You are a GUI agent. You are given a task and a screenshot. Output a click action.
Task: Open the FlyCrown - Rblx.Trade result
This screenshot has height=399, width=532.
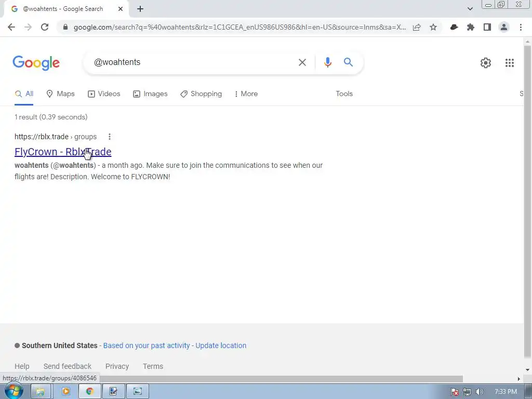tap(63, 152)
